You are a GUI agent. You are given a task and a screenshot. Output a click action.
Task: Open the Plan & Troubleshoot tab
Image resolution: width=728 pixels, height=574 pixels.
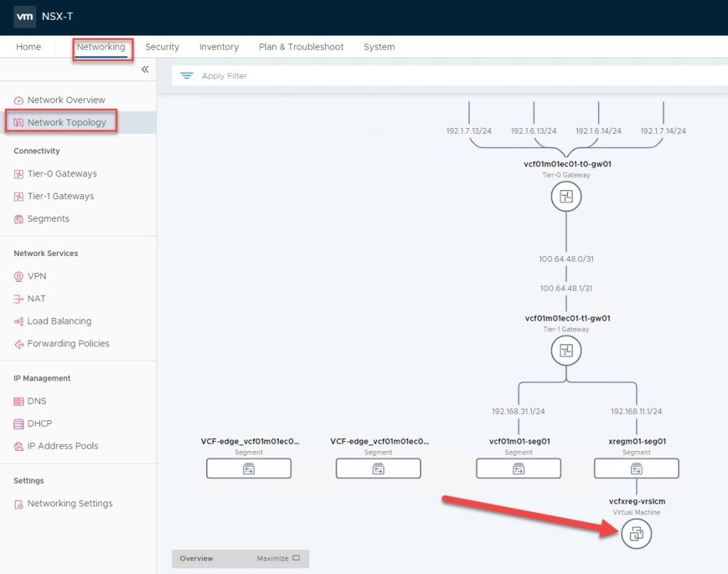(x=301, y=47)
